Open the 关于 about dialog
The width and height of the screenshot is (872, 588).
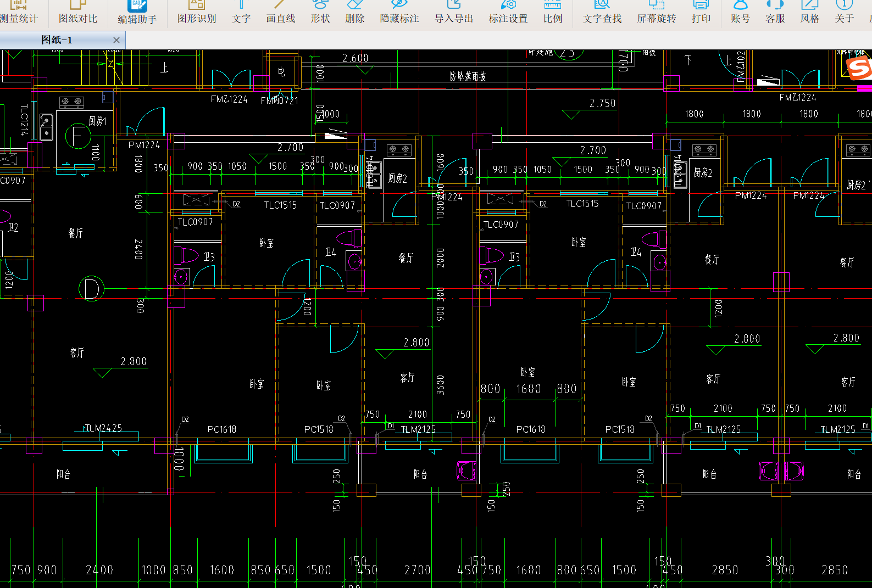845,12
